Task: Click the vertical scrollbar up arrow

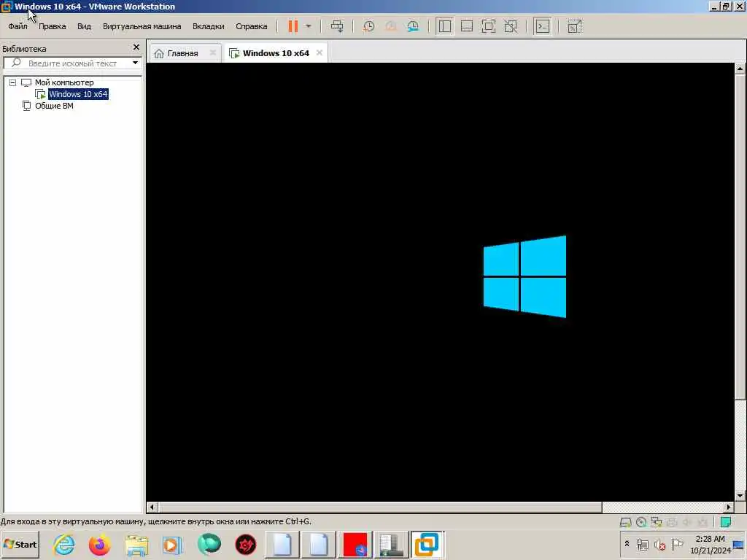Action: [740, 69]
